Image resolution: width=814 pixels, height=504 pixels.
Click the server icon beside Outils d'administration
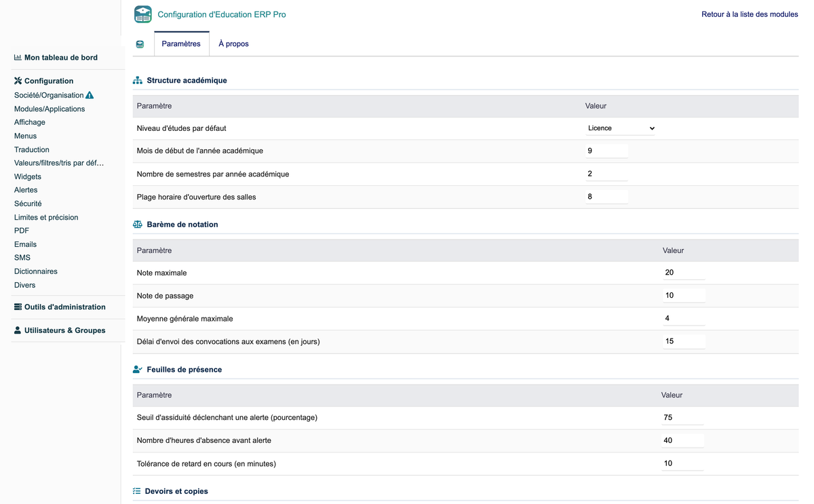(18, 307)
